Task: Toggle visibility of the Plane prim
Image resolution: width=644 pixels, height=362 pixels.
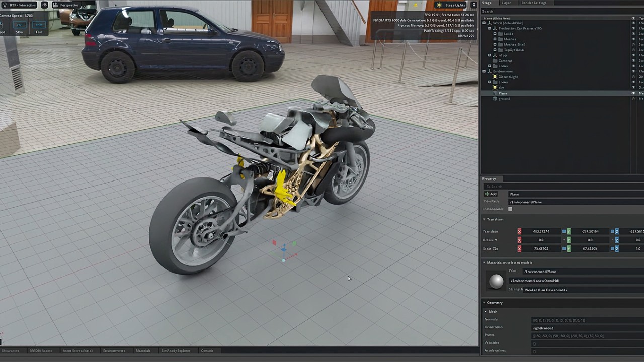Action: (x=633, y=93)
